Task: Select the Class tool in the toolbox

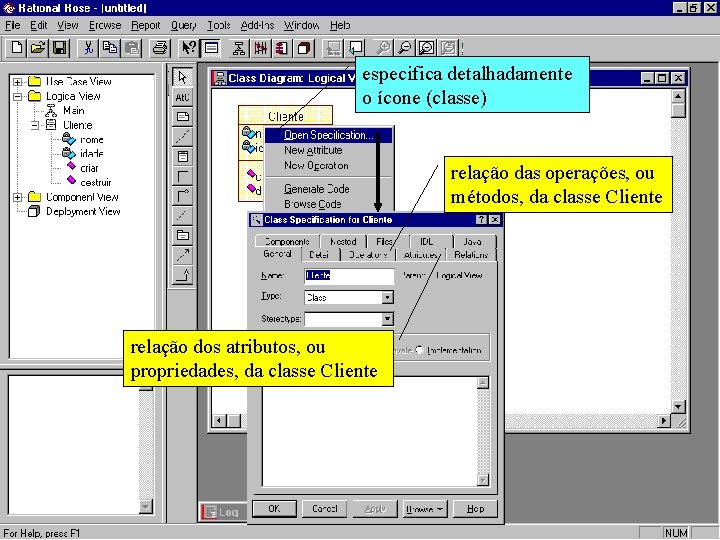Action: (182, 156)
